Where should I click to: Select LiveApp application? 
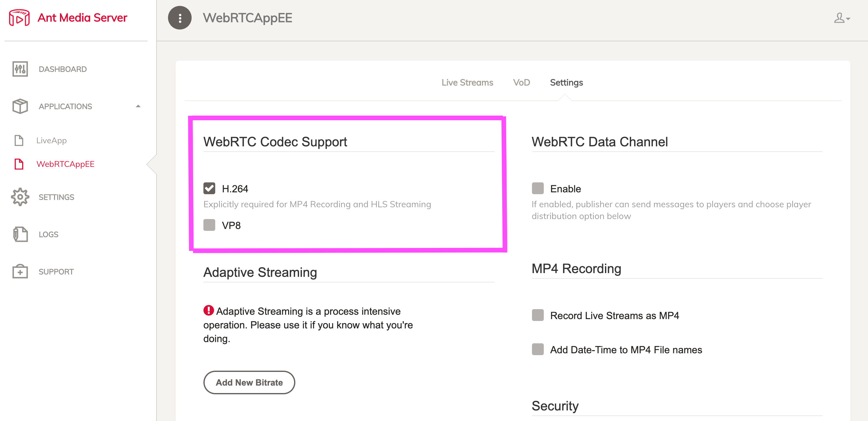point(52,140)
